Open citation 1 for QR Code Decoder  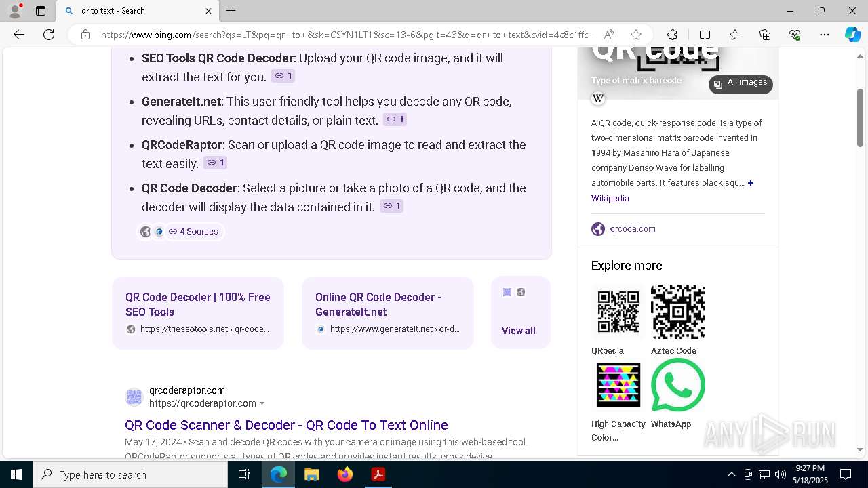[x=391, y=206]
